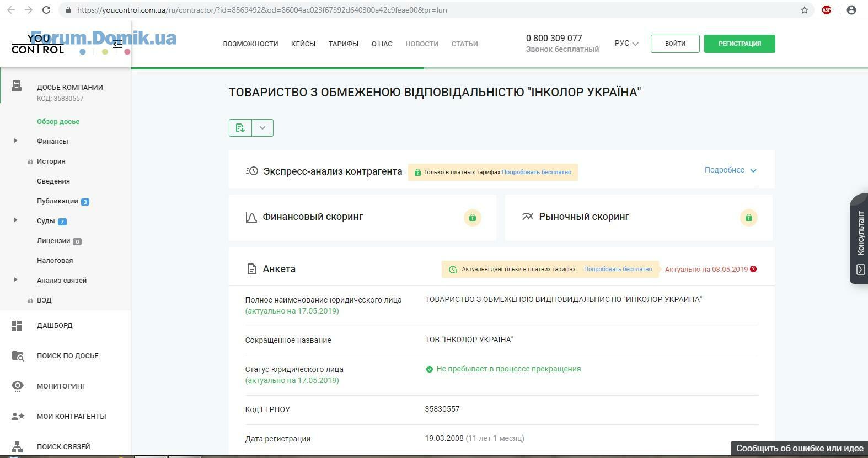
Task: Open Дашборд section label
Action: click(x=55, y=325)
